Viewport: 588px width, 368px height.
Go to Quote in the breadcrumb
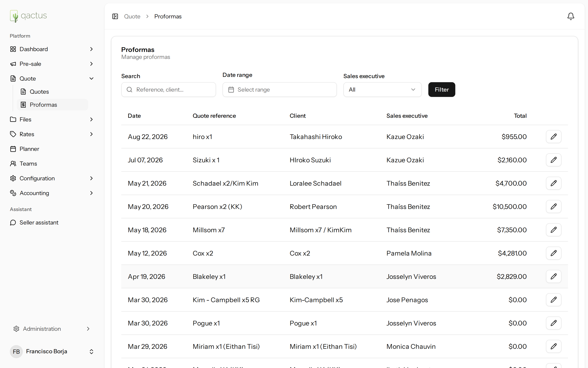132,16
